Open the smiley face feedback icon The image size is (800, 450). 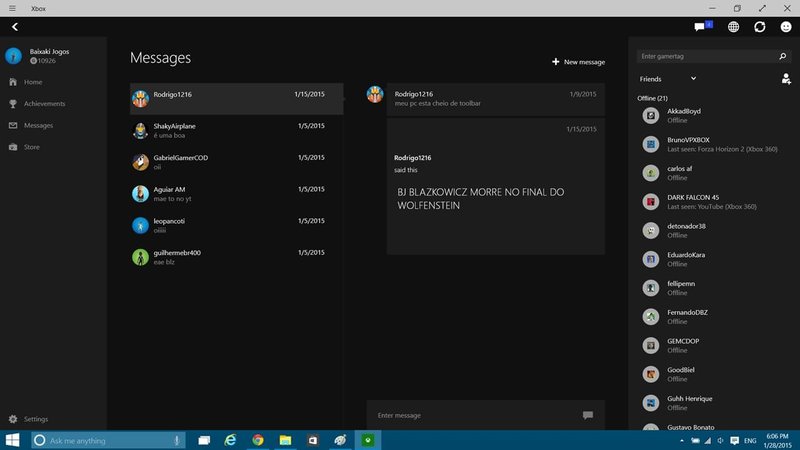click(786, 27)
